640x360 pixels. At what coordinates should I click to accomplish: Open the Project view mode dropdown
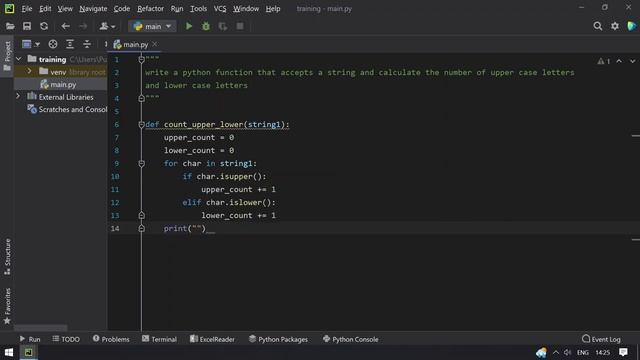(x=31, y=44)
